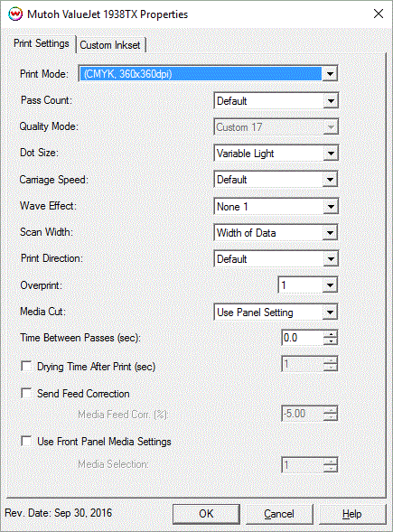
Task: Toggle the Send Feed Correction checkbox
Action: tap(26, 393)
